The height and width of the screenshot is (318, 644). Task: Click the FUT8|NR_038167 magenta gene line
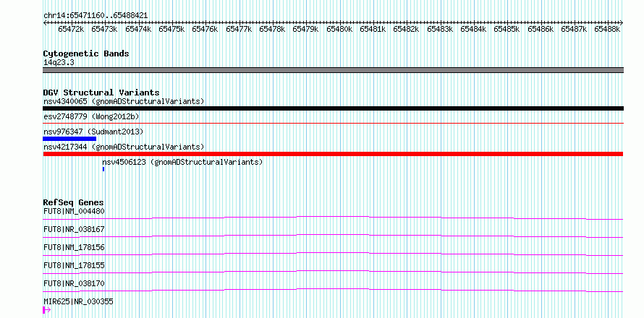coord(333,236)
